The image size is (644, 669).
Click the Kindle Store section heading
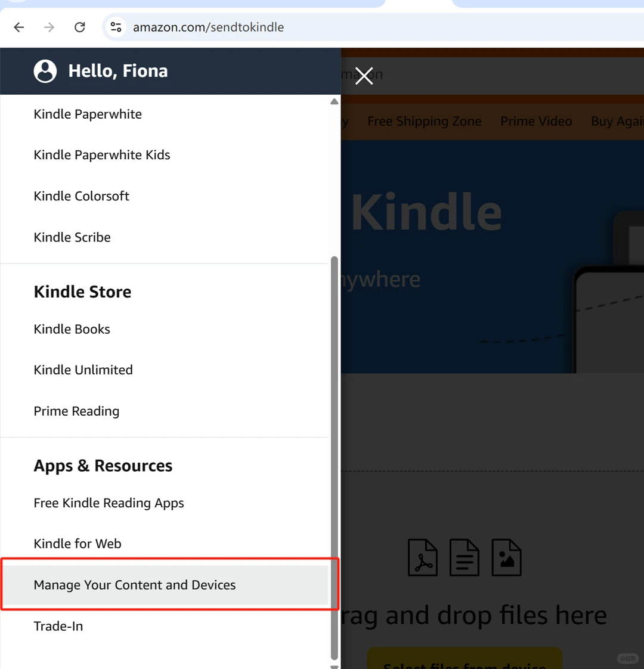pos(82,292)
